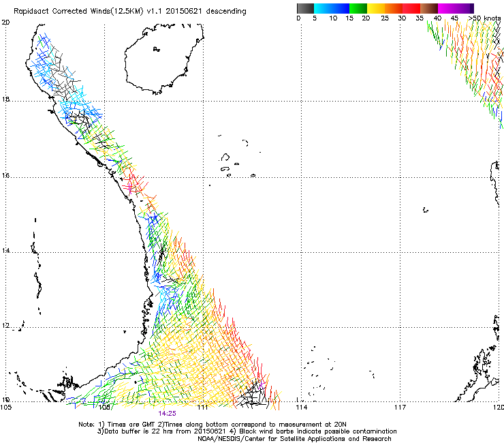This screenshot has height=443, width=504.
Task: Click the '117' longitude axis label
Action: click(400, 408)
